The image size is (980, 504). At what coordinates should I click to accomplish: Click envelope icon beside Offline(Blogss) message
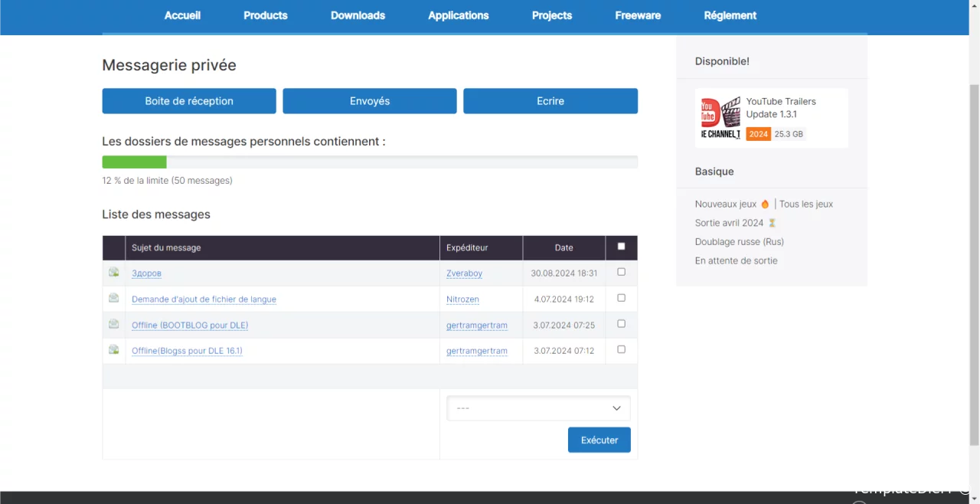coord(113,350)
